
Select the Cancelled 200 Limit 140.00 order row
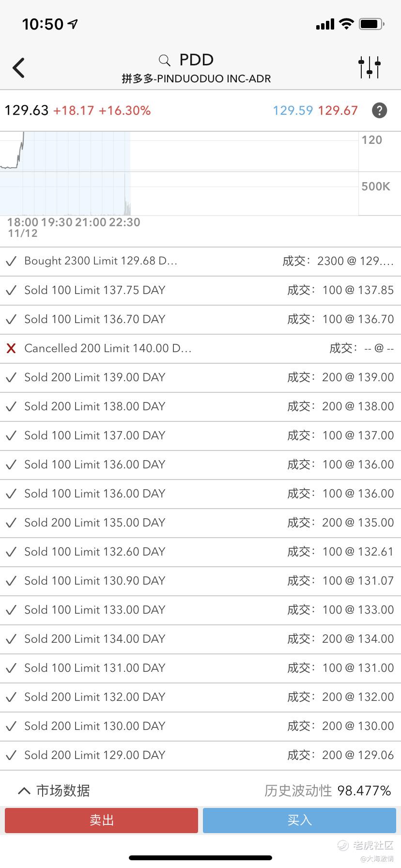200,348
